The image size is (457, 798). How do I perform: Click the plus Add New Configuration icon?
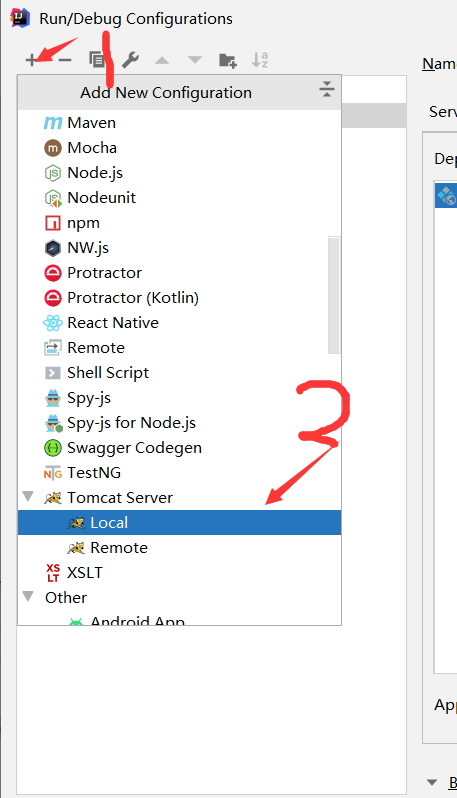(x=31, y=60)
